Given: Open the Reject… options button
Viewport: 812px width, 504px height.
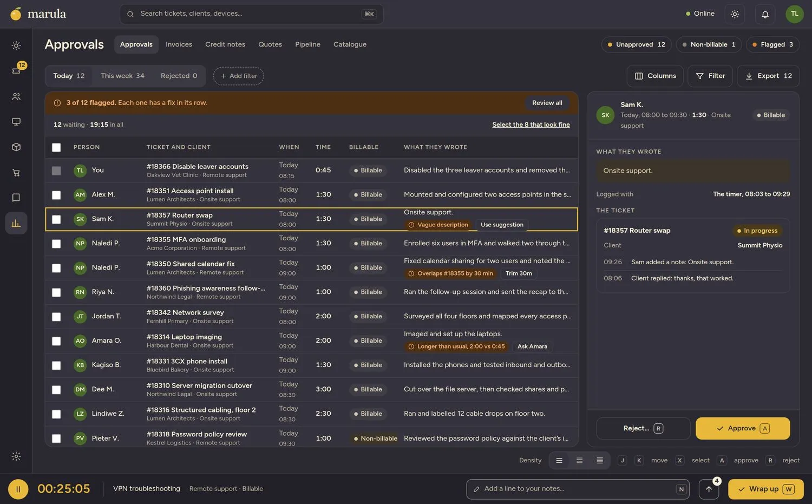Looking at the screenshot, I should pyautogui.click(x=643, y=428).
